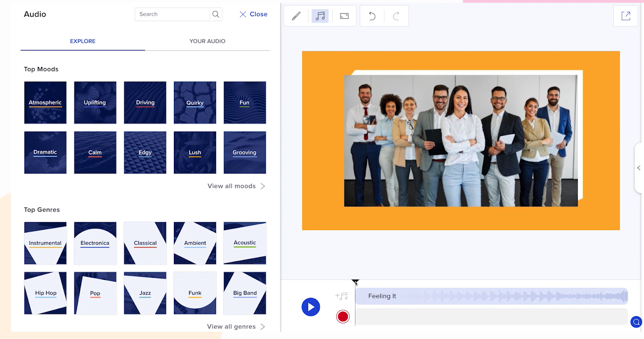Expand the collapsed right side panel
644x339 pixels.
639,168
